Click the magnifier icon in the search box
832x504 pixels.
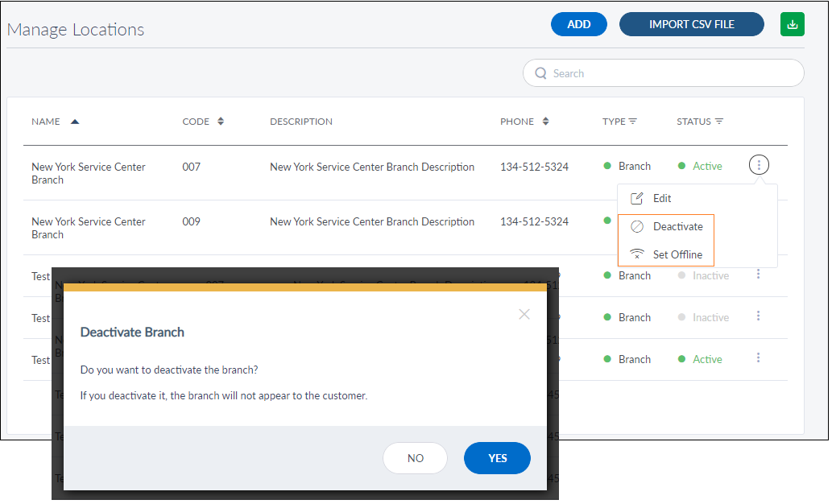(540, 73)
